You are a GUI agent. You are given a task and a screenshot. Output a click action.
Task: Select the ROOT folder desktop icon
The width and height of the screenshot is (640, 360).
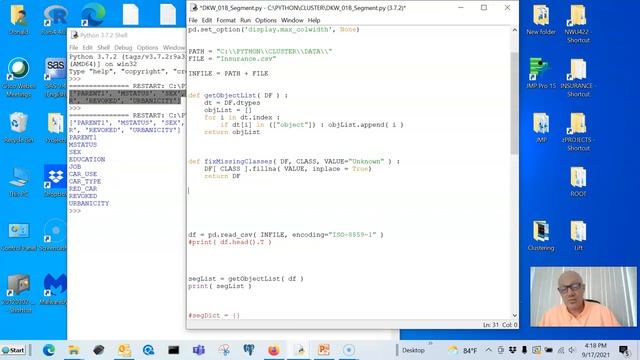click(x=578, y=182)
